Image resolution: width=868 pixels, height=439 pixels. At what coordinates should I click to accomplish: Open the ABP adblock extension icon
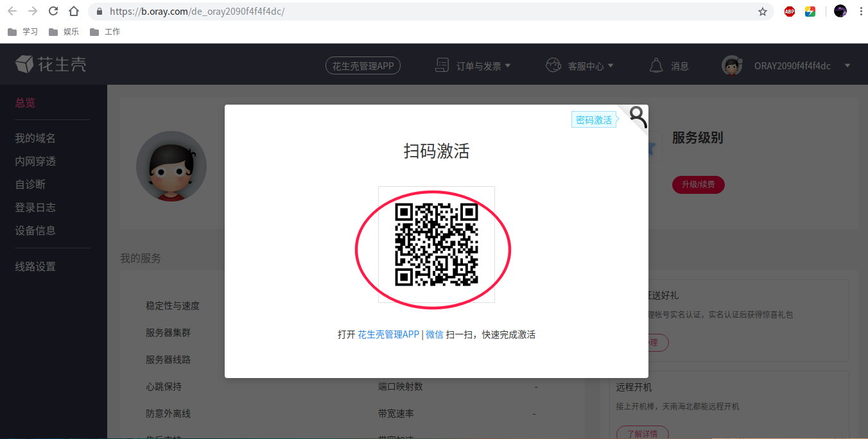point(790,12)
